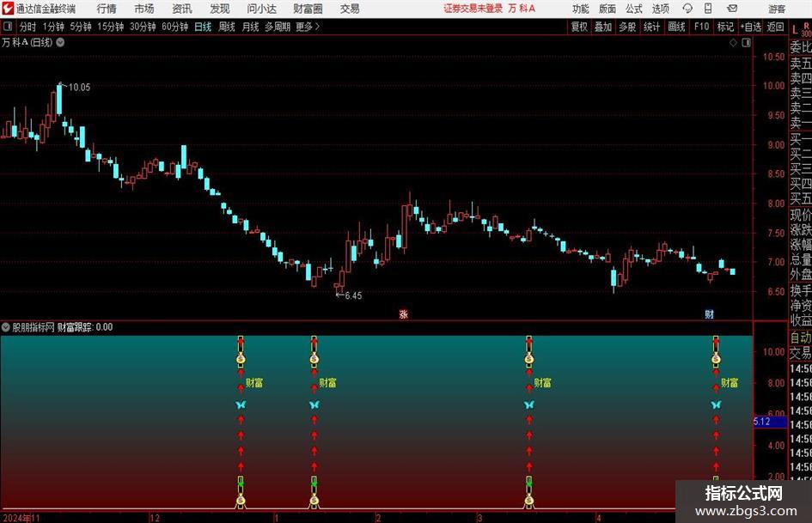Select the 周线 weekly period tab
The height and width of the screenshot is (523, 812).
(226, 27)
